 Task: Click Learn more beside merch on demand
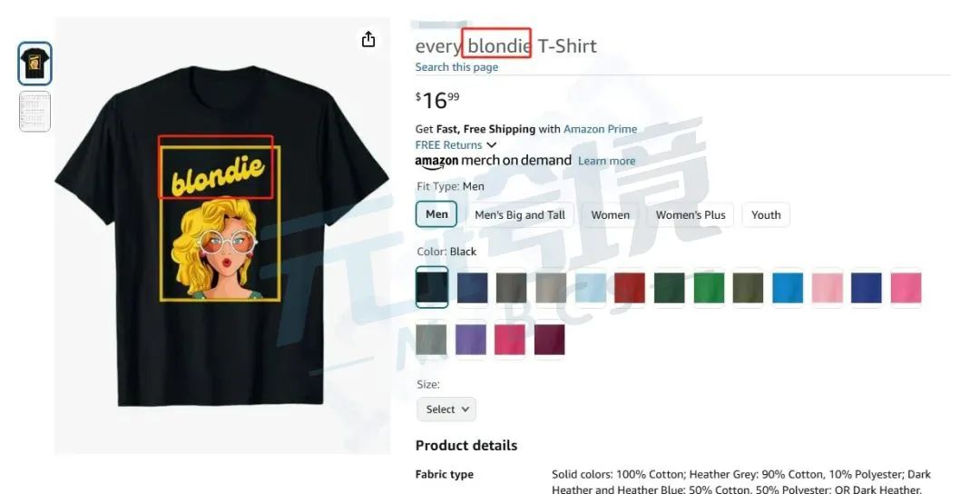(x=606, y=161)
